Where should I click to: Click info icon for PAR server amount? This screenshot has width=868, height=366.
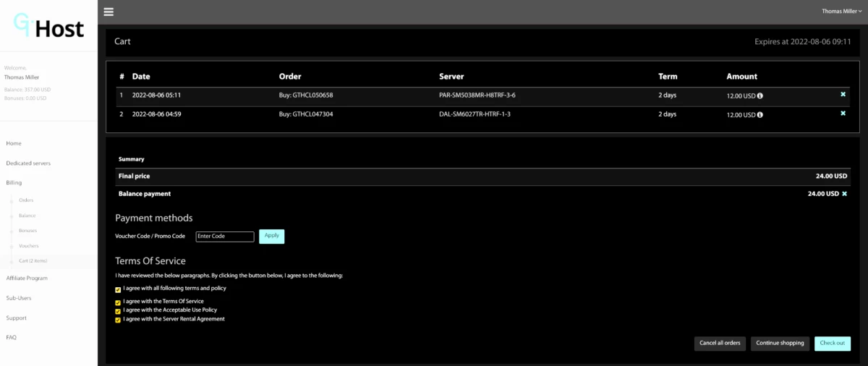point(760,95)
